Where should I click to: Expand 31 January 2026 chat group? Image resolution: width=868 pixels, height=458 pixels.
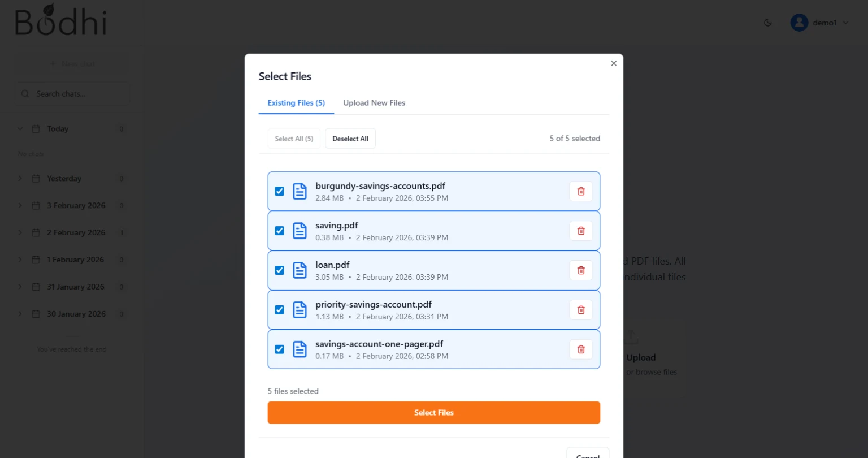(x=20, y=287)
